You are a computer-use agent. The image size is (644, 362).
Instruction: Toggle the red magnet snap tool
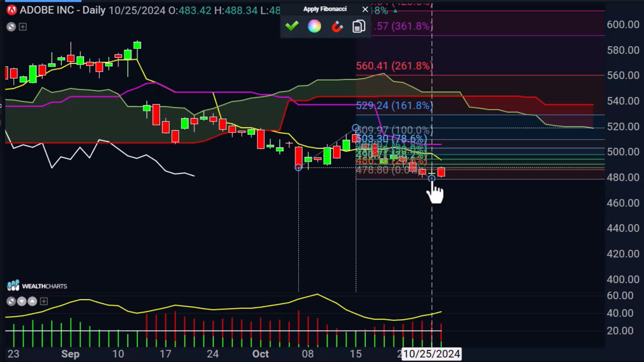tap(337, 26)
